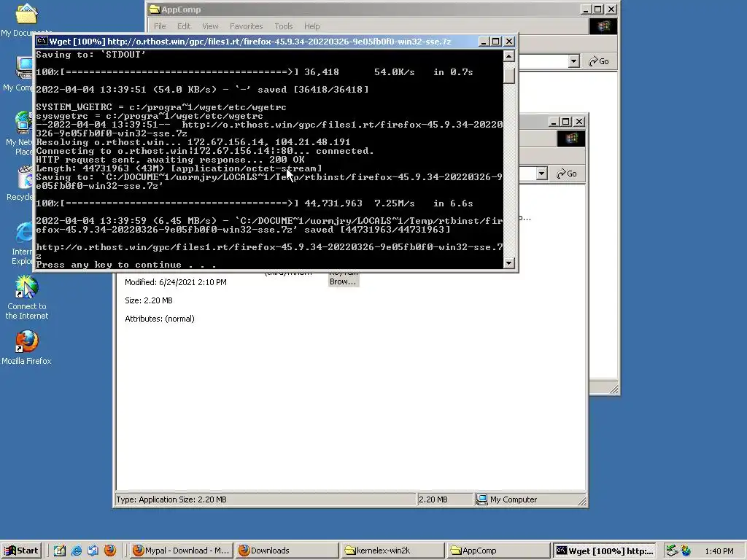Expand the address dropdown in kernelex-win2k window
The height and width of the screenshot is (560, 747).
coord(541,174)
